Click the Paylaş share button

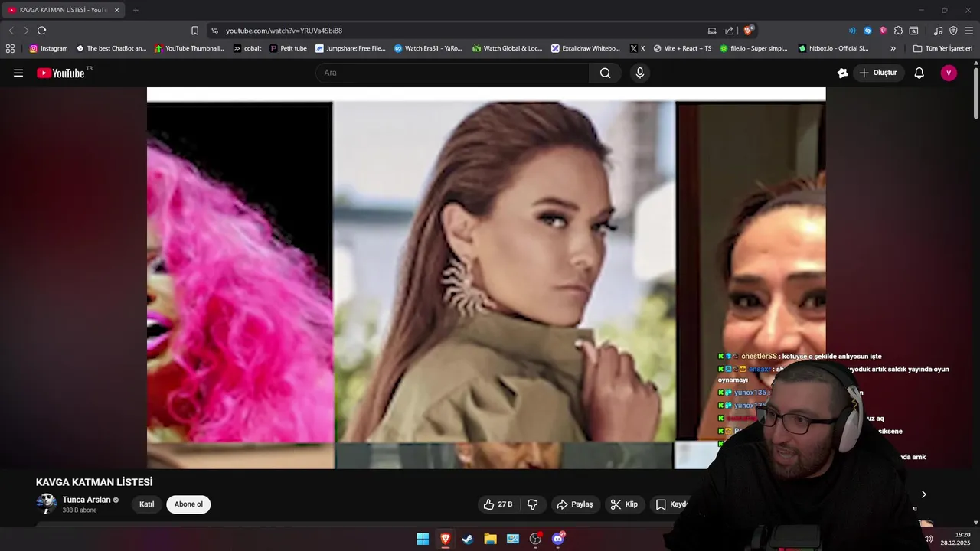point(575,504)
